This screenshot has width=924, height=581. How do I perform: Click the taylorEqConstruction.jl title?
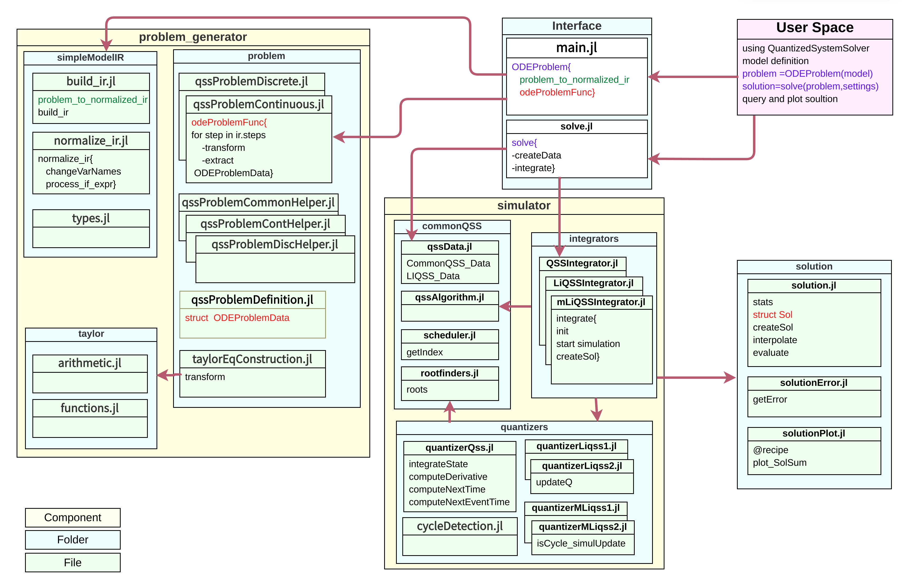coord(252,359)
